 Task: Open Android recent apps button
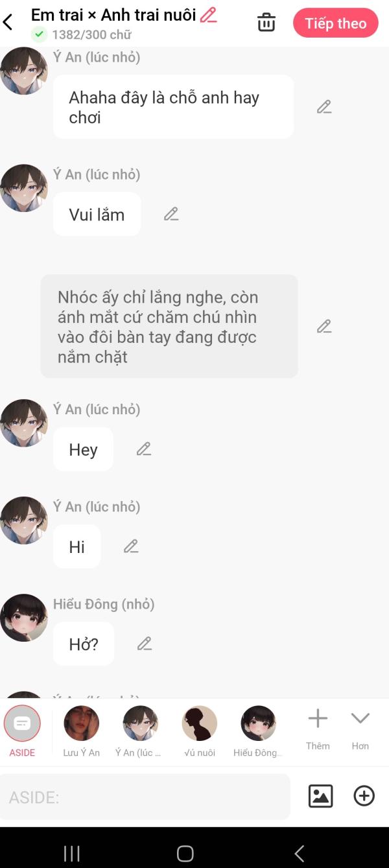pos(72,853)
